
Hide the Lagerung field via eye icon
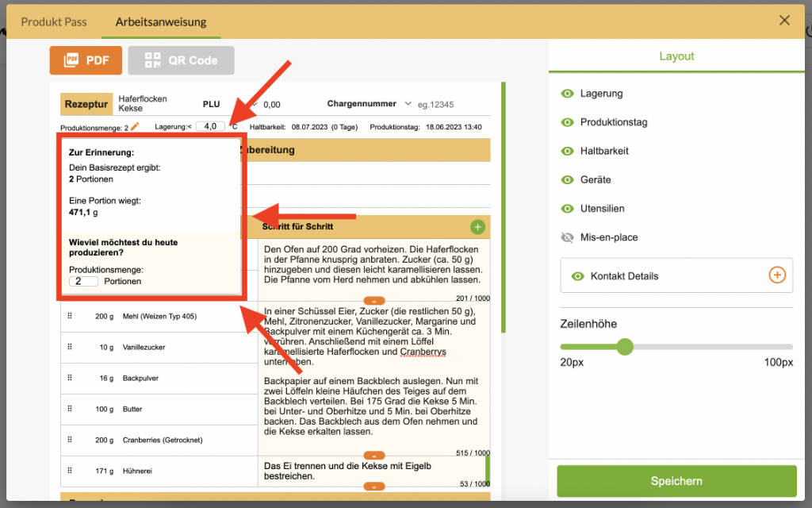[x=567, y=94]
